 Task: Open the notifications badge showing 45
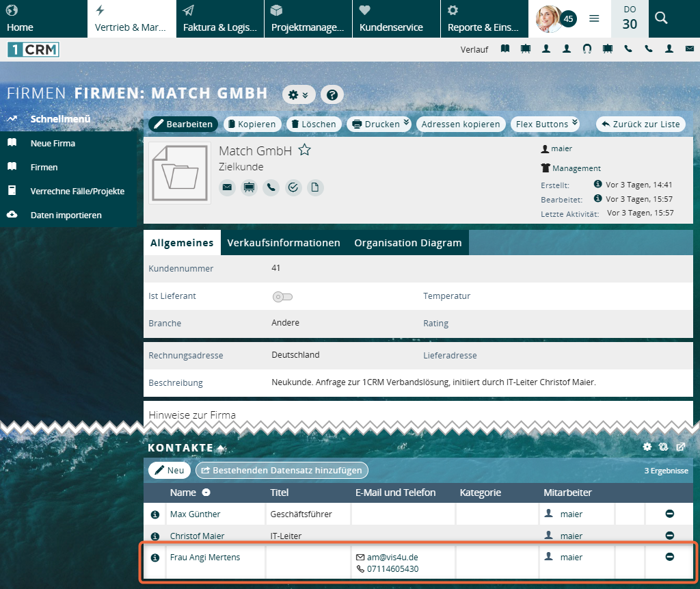pos(568,18)
